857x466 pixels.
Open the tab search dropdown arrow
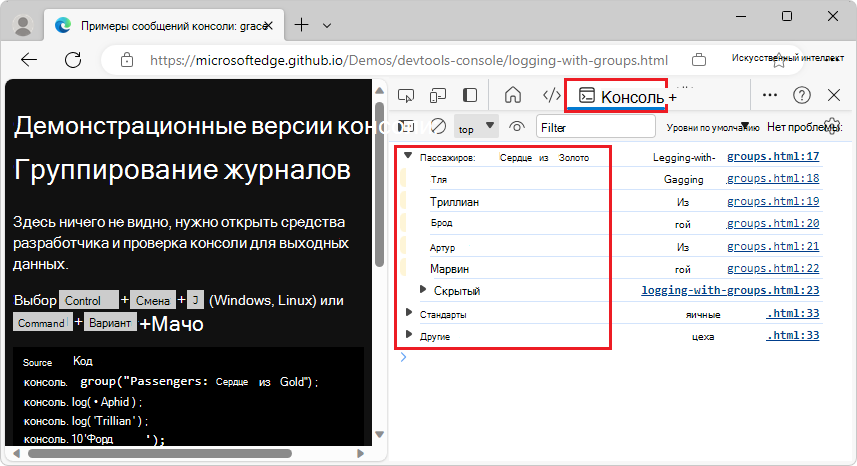327,25
